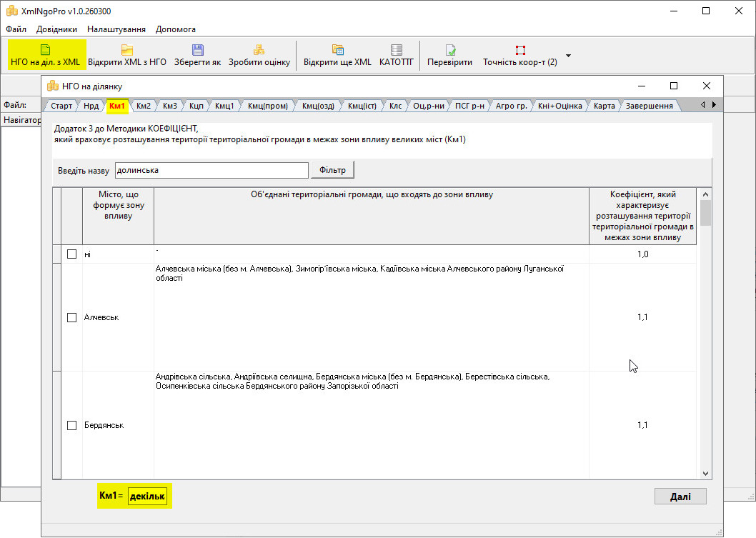Open the Довідники menu
Image resolution: width=756 pixels, height=538 pixels.
click(x=56, y=29)
